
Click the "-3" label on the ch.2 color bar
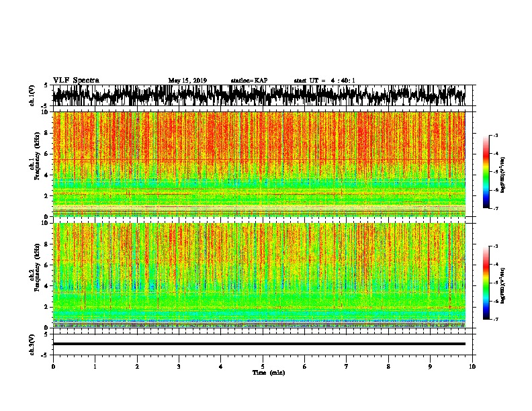[495, 246]
